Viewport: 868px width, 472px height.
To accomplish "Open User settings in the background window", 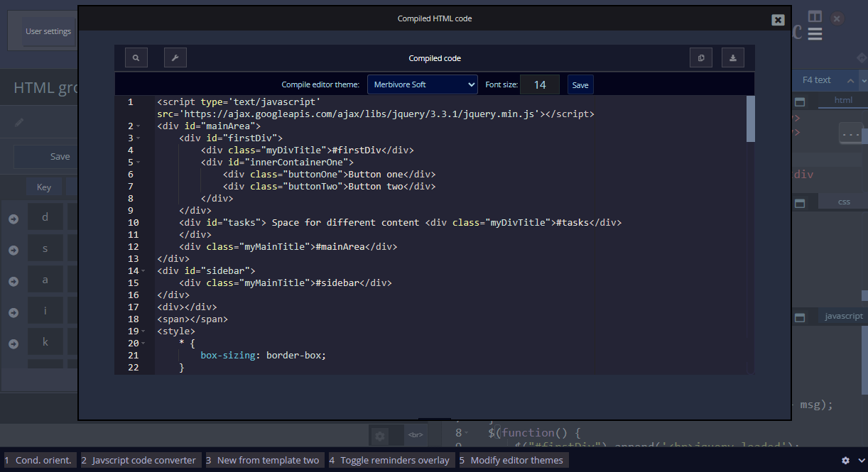I will 48,31.
